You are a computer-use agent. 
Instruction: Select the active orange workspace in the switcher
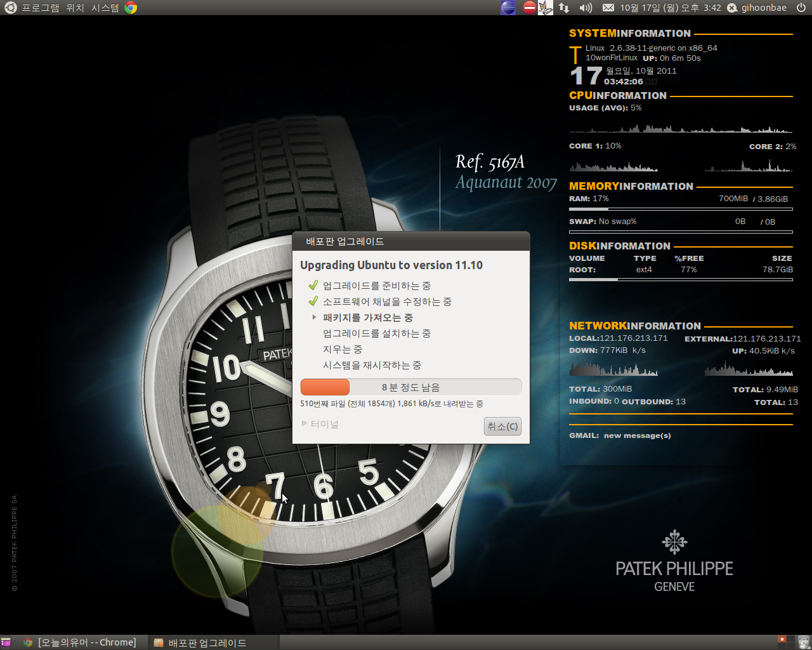tap(782, 639)
